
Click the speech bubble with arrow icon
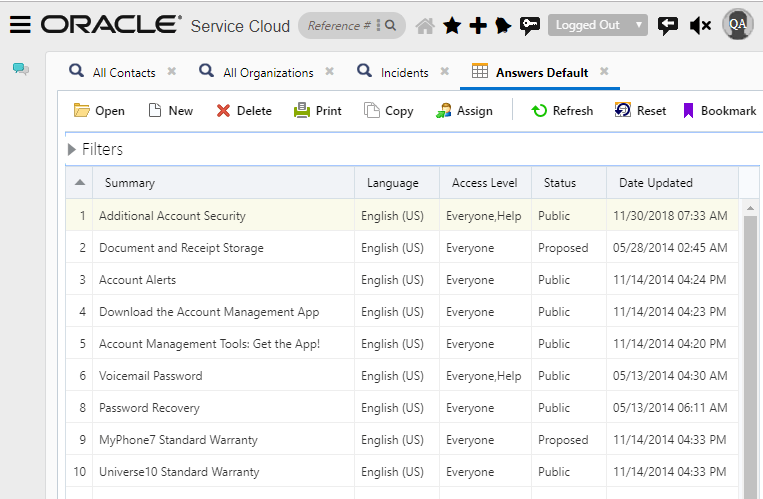coord(667,25)
